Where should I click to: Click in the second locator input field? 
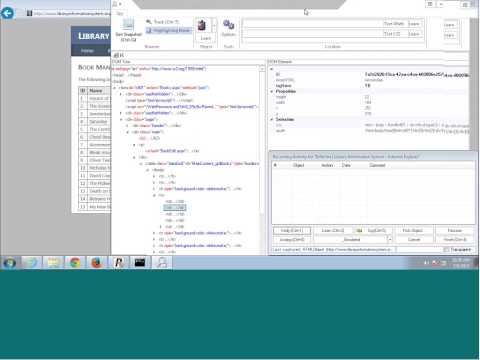312,34
